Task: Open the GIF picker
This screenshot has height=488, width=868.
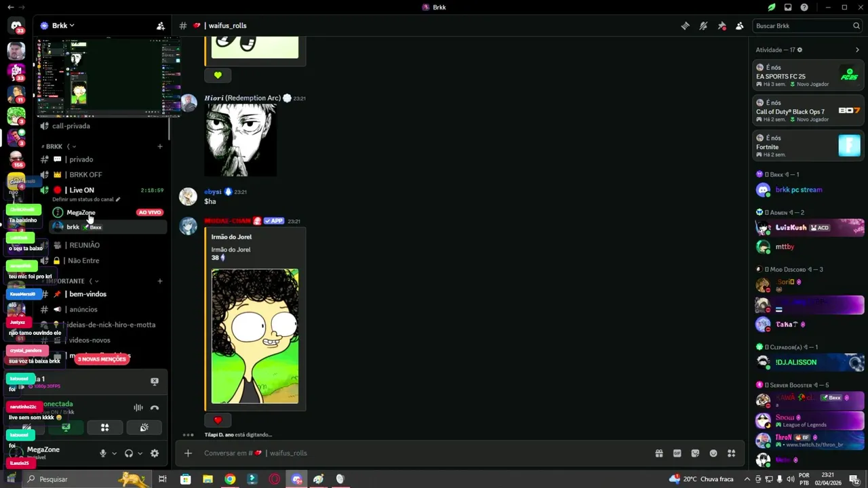Action: tap(677, 453)
